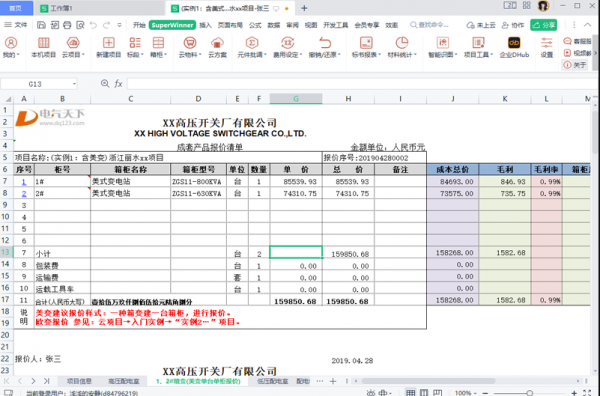The image size is (600, 396).
Task: Click the print icon in quick toolbar
Action: tap(67, 25)
